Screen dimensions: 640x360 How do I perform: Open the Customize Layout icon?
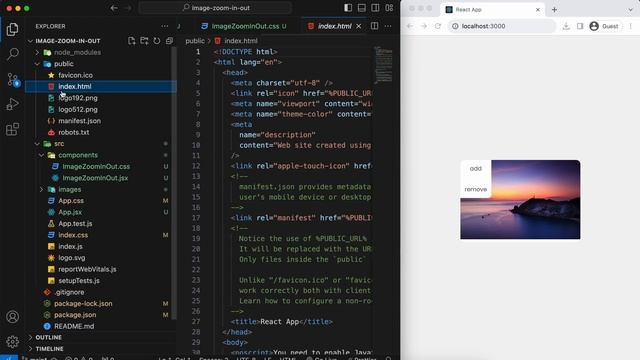tap(389, 8)
